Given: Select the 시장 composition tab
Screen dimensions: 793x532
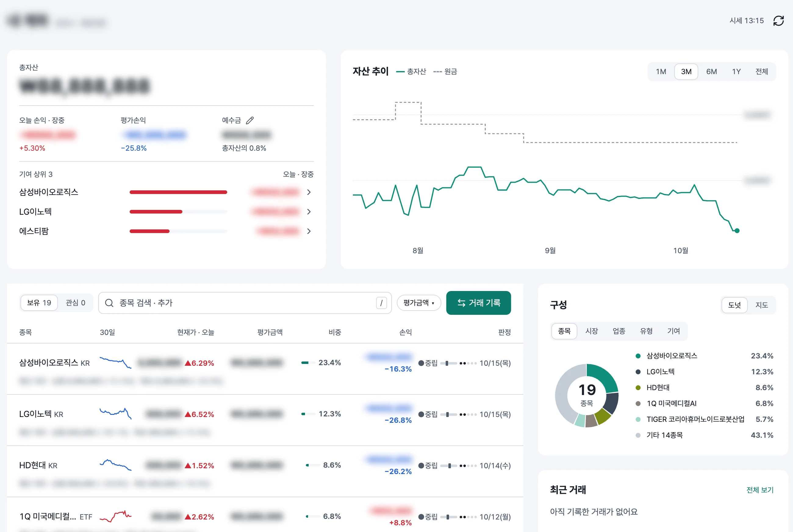Looking at the screenshot, I should [x=591, y=331].
